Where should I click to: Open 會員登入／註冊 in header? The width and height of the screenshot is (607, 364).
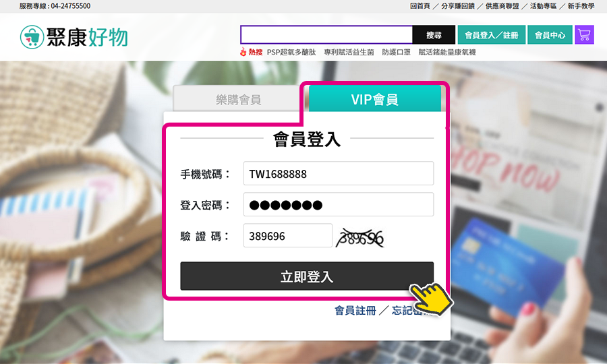[491, 35]
